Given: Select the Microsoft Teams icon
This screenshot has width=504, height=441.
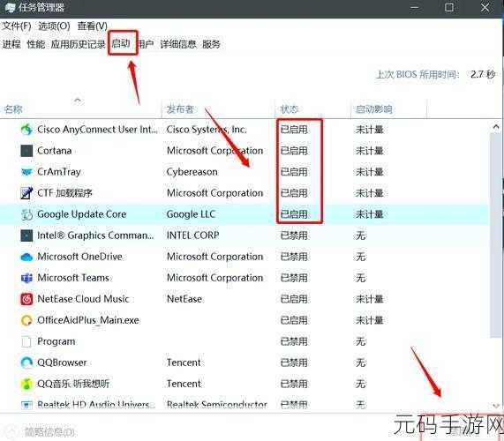Looking at the screenshot, I should (26, 278).
